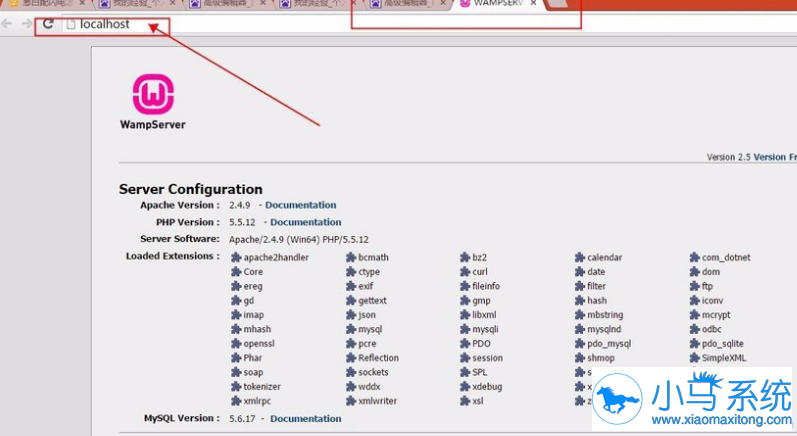The image size is (797, 436).
Task: Click the dom extension icon
Action: [694, 271]
